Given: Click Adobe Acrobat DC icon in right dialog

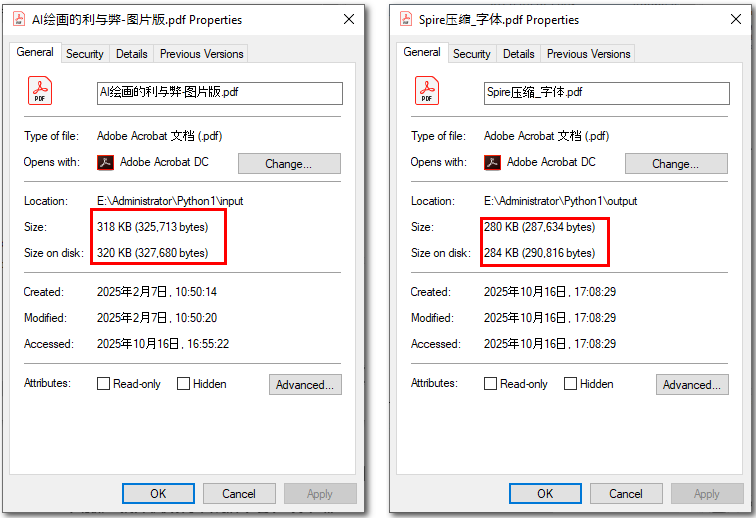Looking at the screenshot, I should tap(492, 162).
